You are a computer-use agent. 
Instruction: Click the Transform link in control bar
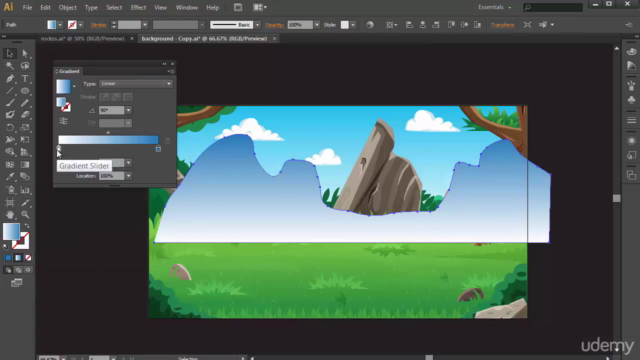[502, 25]
